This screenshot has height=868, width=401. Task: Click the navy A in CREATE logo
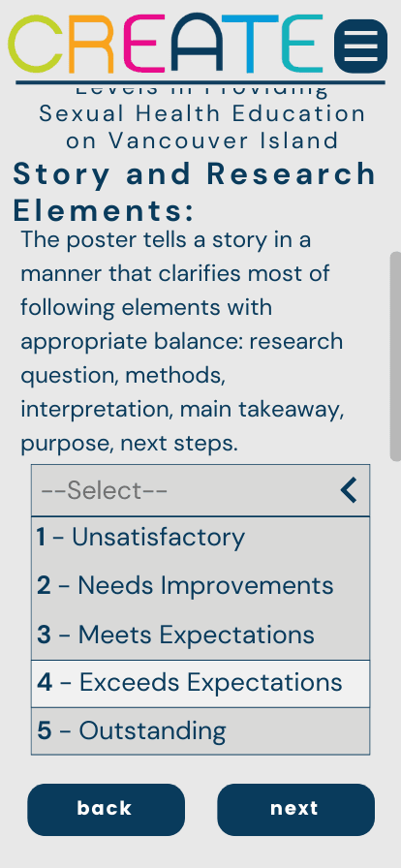195,45
